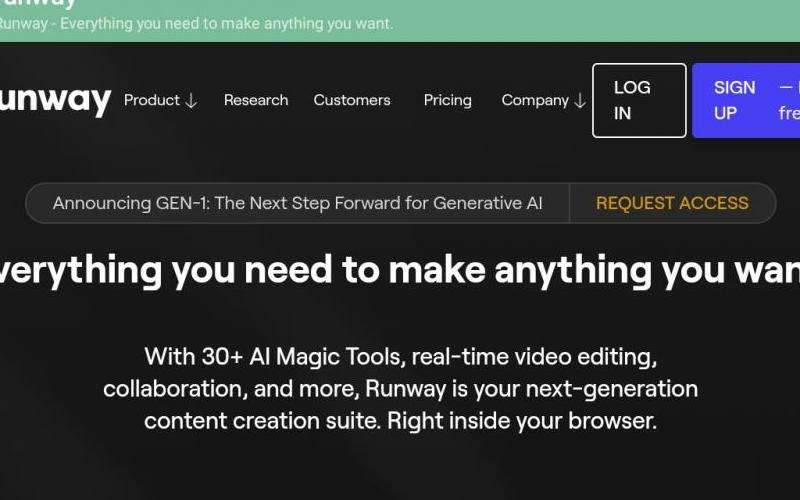Screen dimensions: 800x500
Task: Go to the Customers page
Action: click(352, 100)
